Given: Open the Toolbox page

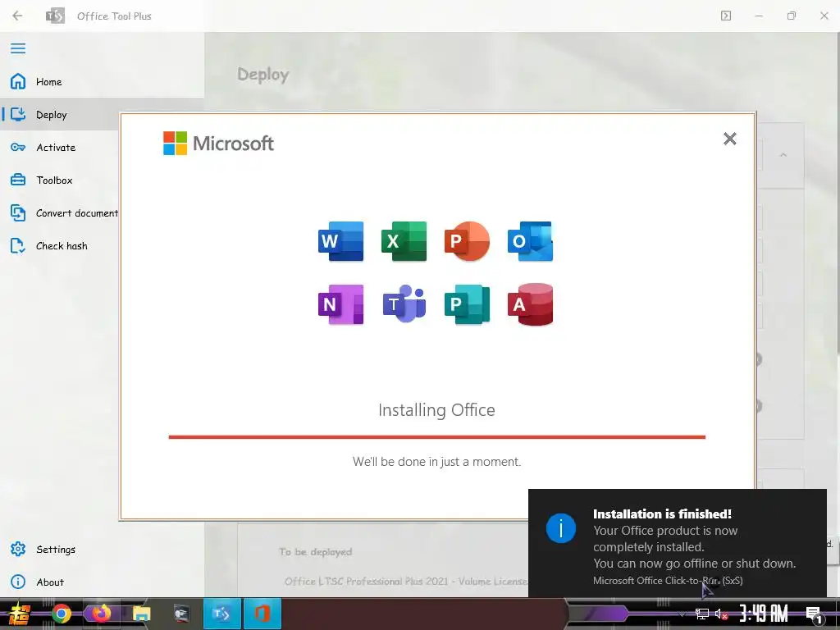Looking at the screenshot, I should click(60, 180).
